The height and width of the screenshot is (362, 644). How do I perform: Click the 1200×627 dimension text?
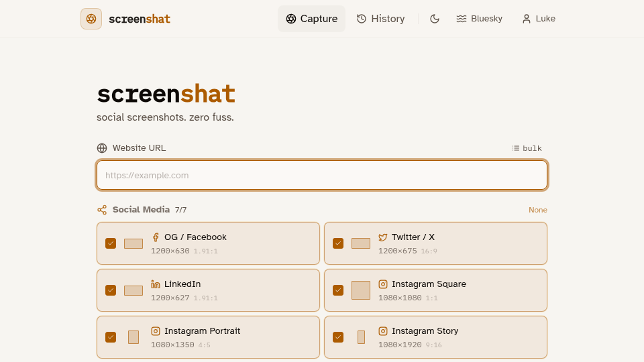(170, 298)
